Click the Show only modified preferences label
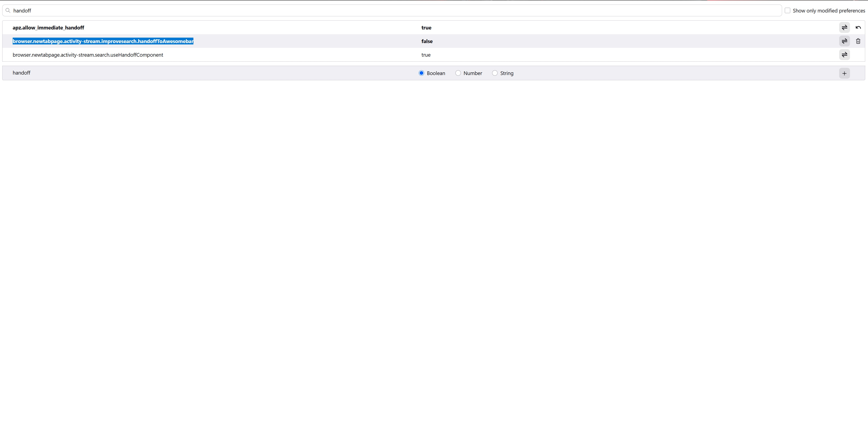The height and width of the screenshot is (425, 868). click(829, 10)
